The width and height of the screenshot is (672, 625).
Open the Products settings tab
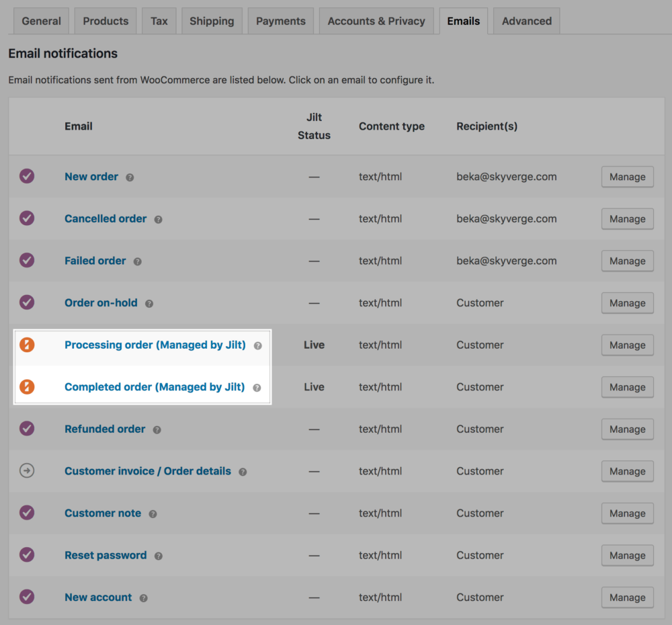tap(106, 21)
